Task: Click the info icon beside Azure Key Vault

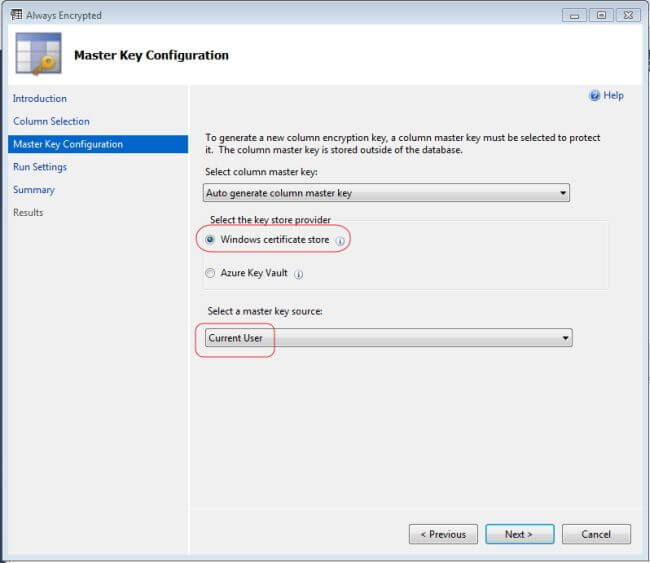Action: [x=298, y=274]
